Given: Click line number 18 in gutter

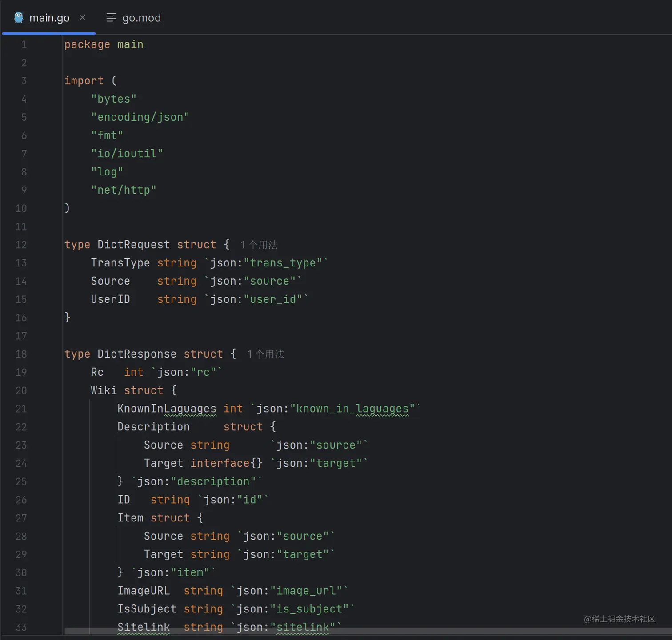Looking at the screenshot, I should tap(21, 354).
